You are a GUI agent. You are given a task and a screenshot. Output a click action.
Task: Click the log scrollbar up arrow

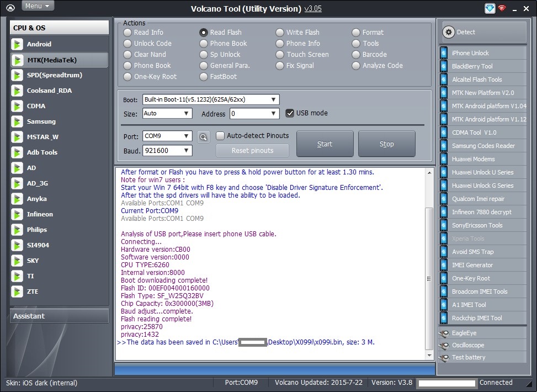tap(429, 173)
